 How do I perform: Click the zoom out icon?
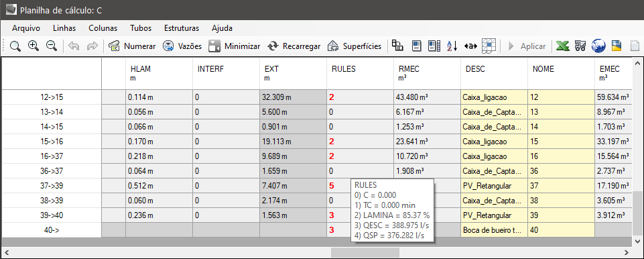click(x=52, y=46)
